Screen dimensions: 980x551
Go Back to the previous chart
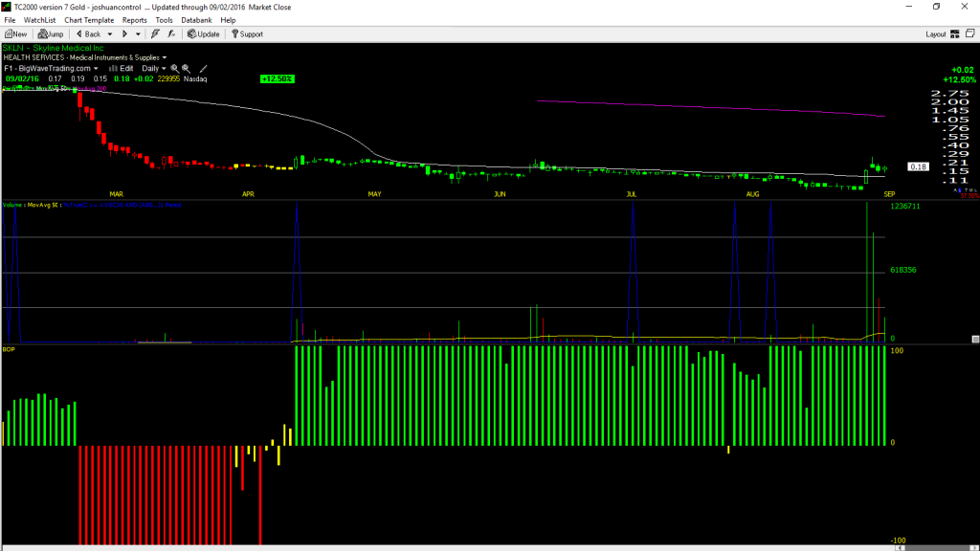88,34
